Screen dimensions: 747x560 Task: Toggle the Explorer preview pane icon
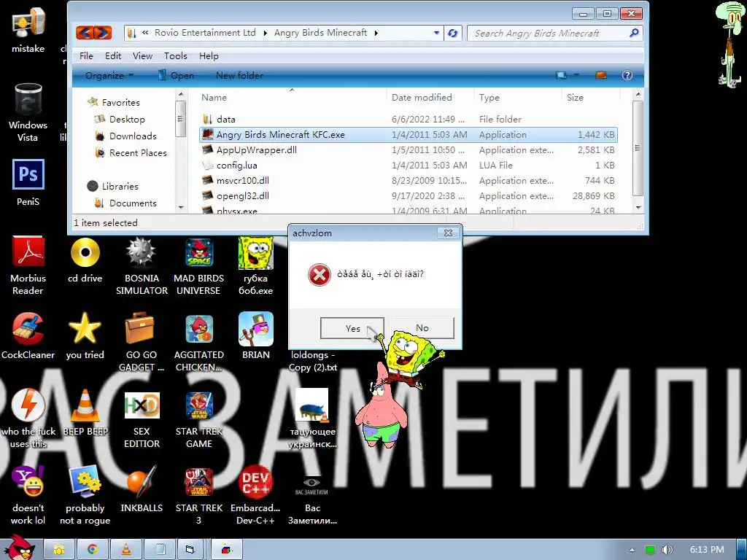[601, 75]
